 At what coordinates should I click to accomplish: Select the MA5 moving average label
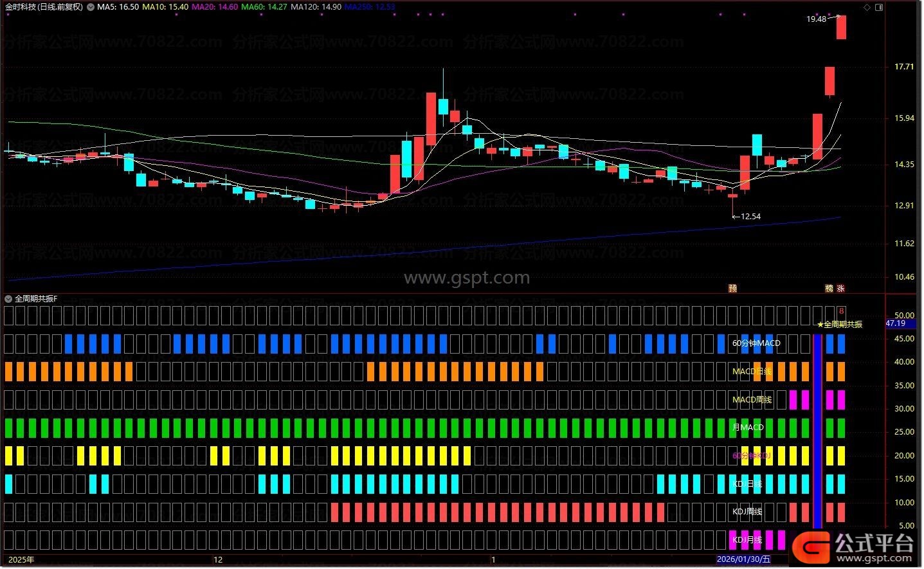tap(118, 7)
